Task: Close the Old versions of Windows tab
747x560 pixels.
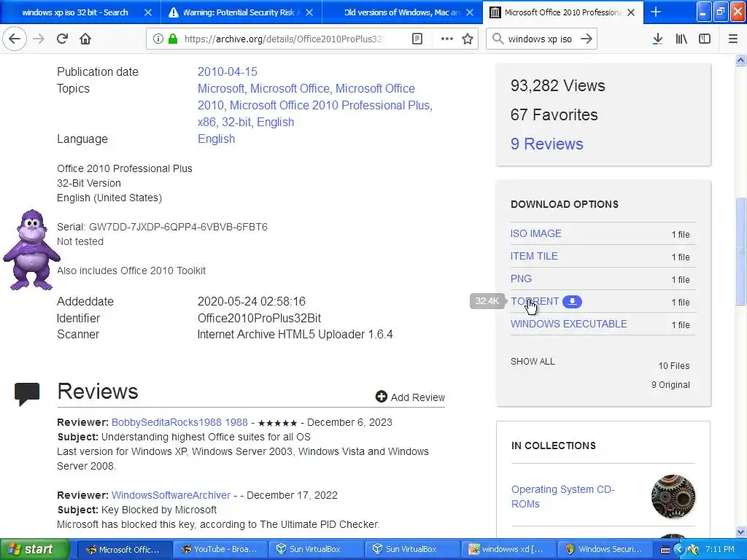Action: point(470,12)
